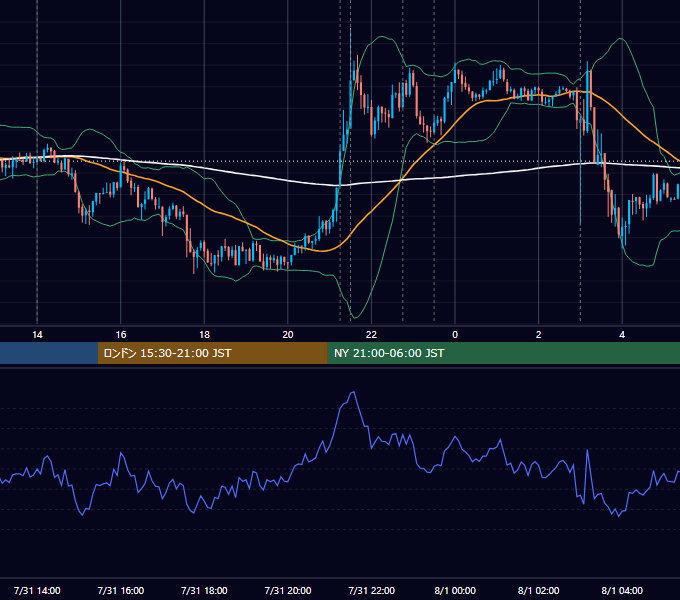
Task: Click the 7/31 20:00 time label
Action: click(288, 590)
